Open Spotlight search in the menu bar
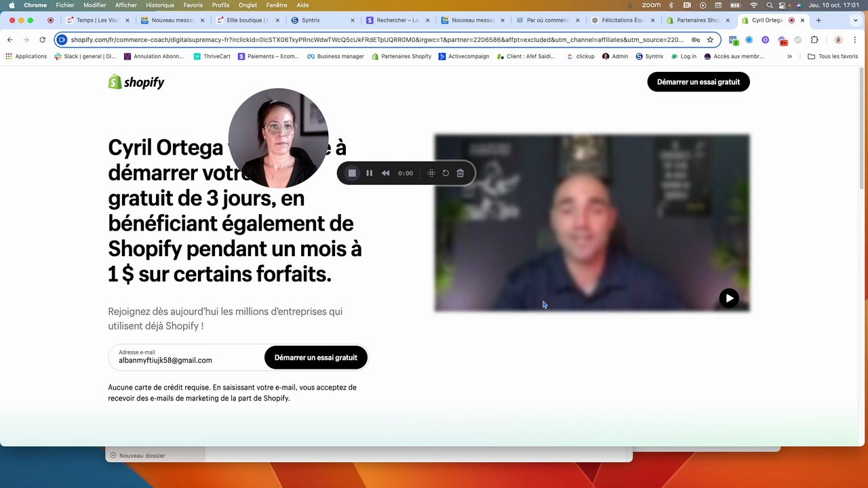This screenshot has height=488, width=868. (769, 5)
